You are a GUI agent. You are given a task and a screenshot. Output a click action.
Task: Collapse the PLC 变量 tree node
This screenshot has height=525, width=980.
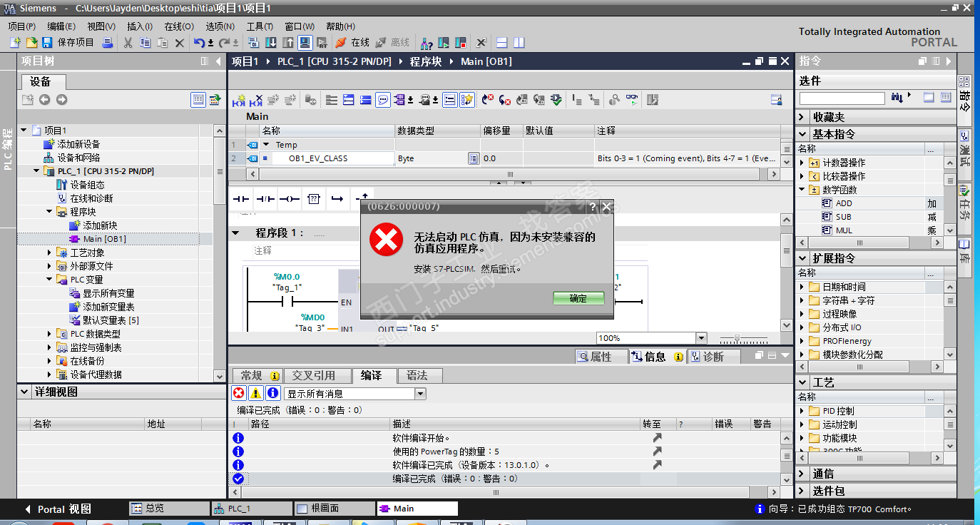(x=50, y=280)
